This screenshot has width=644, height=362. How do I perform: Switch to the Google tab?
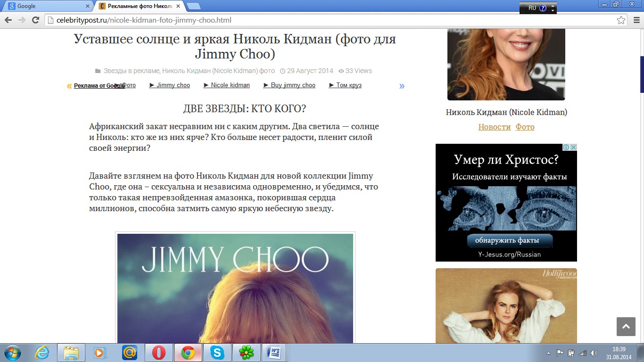47,6
